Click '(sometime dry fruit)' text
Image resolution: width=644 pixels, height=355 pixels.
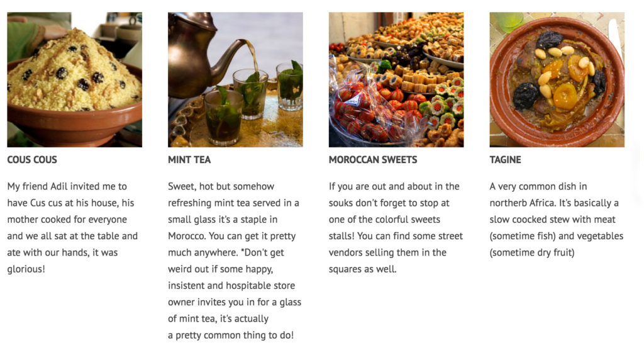click(x=532, y=252)
